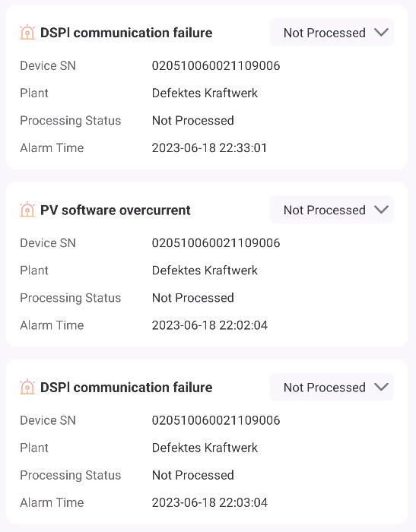Select the last DSPI communication failure title
Screen dimensions: 416x532
[126, 388]
